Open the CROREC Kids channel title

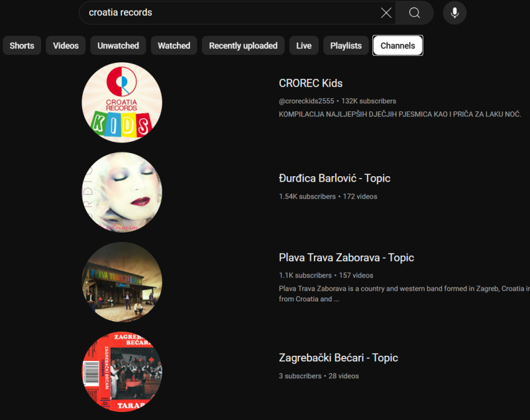(x=311, y=83)
